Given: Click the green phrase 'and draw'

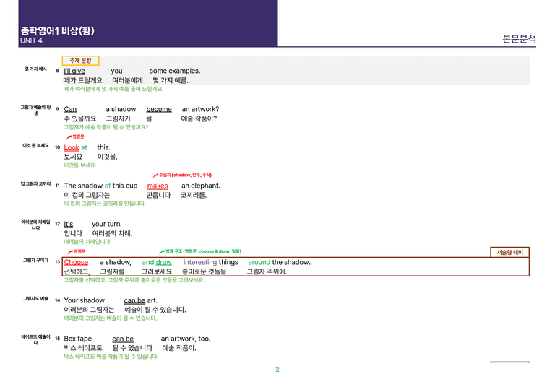Looking at the screenshot, I should coord(157,262).
